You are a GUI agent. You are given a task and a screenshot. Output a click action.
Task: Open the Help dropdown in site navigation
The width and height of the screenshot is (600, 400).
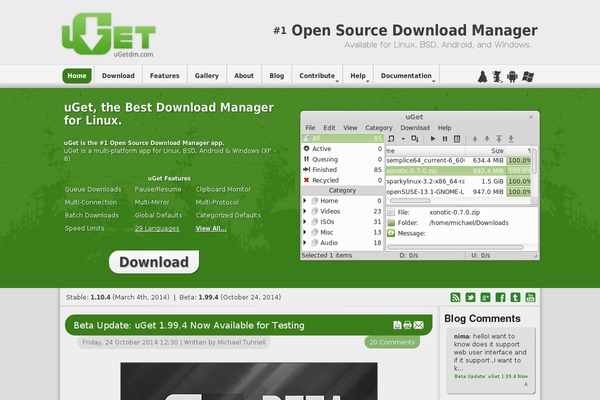pyautogui.click(x=359, y=76)
